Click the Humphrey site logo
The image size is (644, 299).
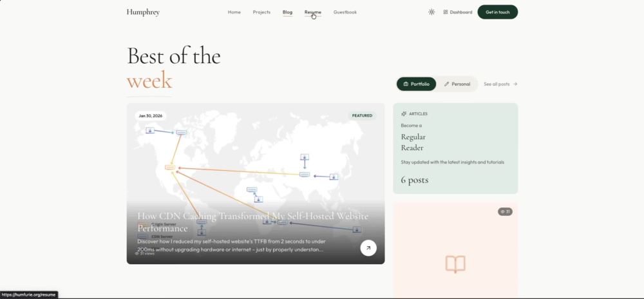(x=143, y=12)
